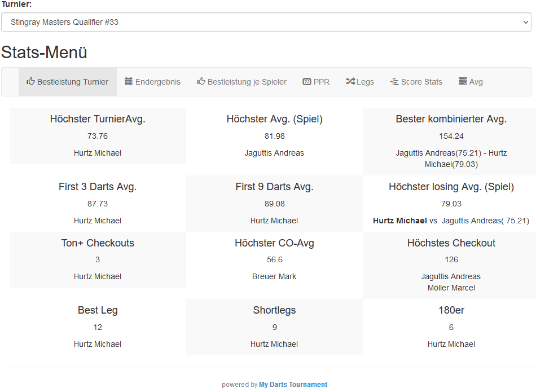Click Breuer Mark under Höchster CO-Avg

274,276
